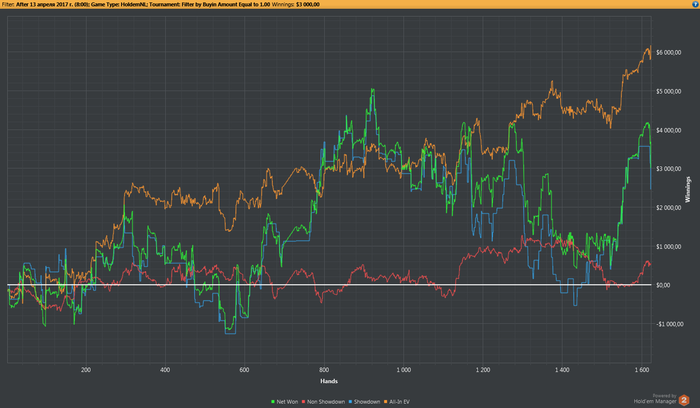Click the 1 600 hands x-axis label
Screen dimensions: 700x408
point(642,370)
